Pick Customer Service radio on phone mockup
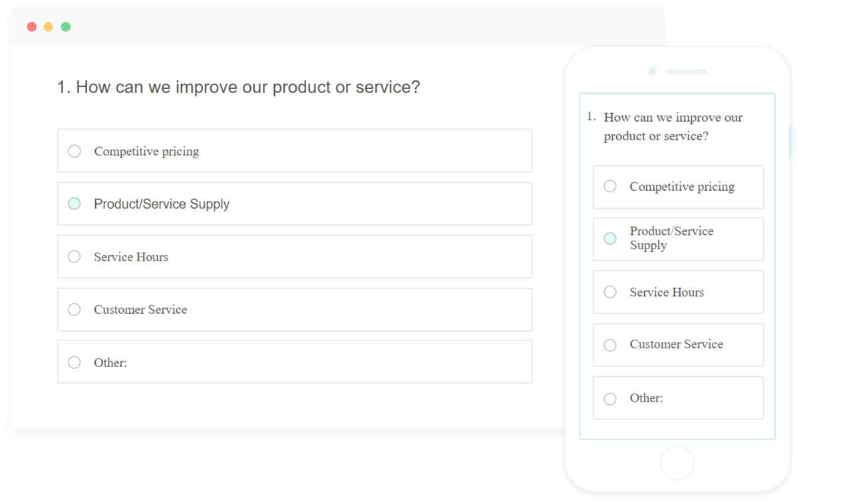This screenshot has height=504, width=867. (x=610, y=345)
